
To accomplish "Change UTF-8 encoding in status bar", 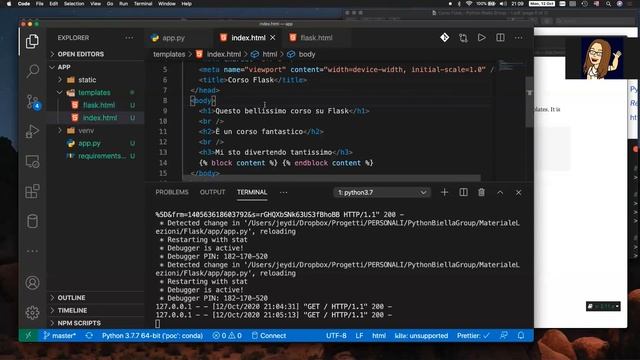I will pyautogui.click(x=336, y=336).
